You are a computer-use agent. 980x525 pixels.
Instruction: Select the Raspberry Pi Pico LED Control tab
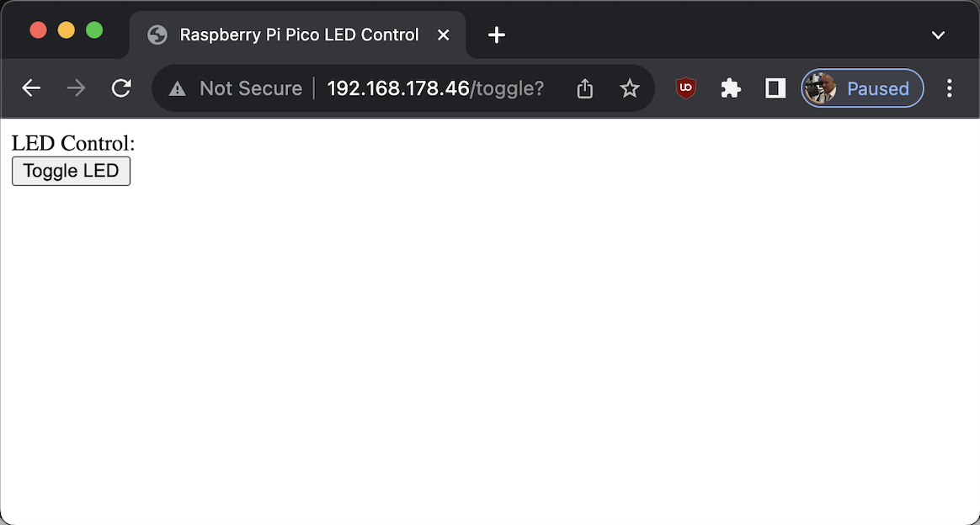coord(297,35)
